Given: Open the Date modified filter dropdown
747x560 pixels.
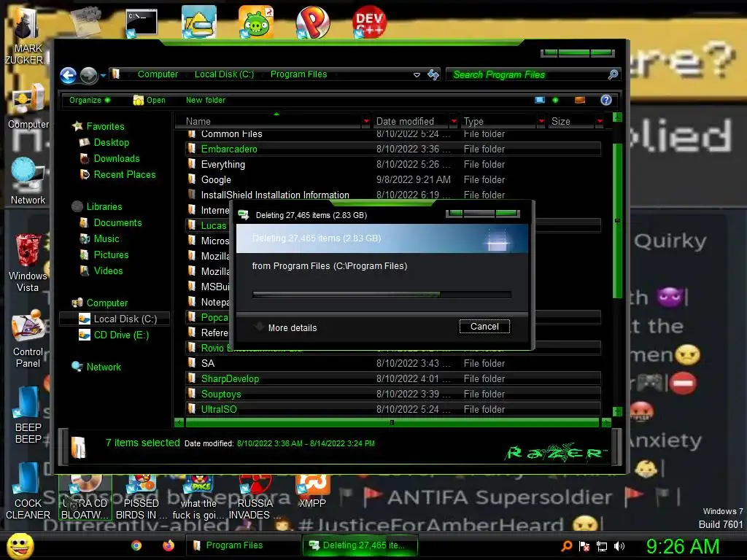Looking at the screenshot, I should (454, 122).
